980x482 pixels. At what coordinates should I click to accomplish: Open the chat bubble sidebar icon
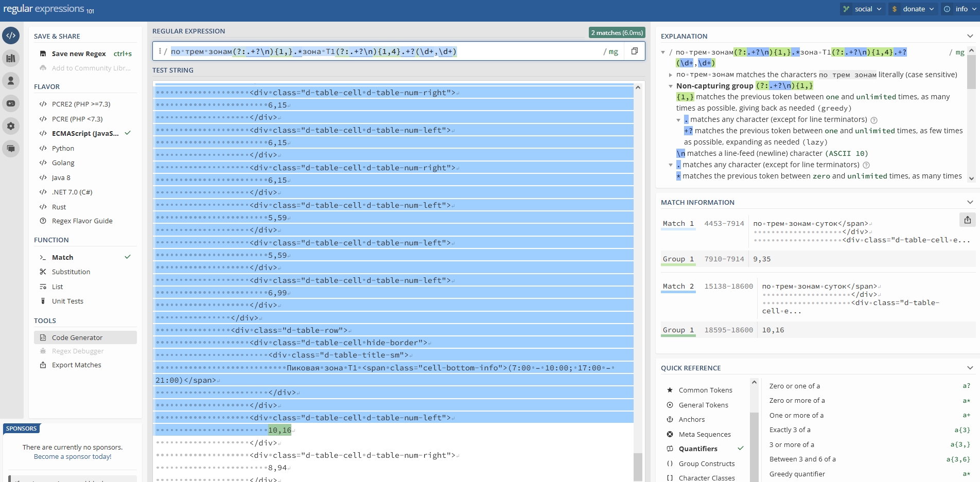[11, 149]
